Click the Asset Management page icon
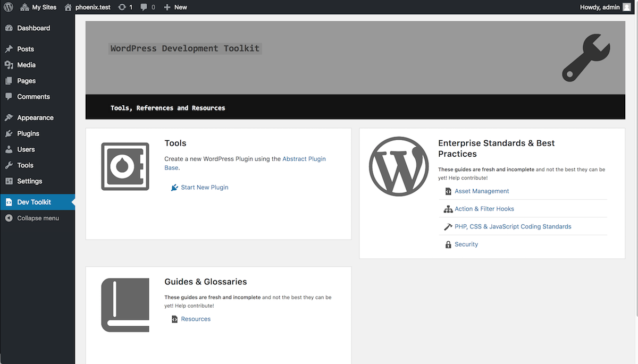Image resolution: width=638 pixels, height=364 pixels. coord(448,191)
